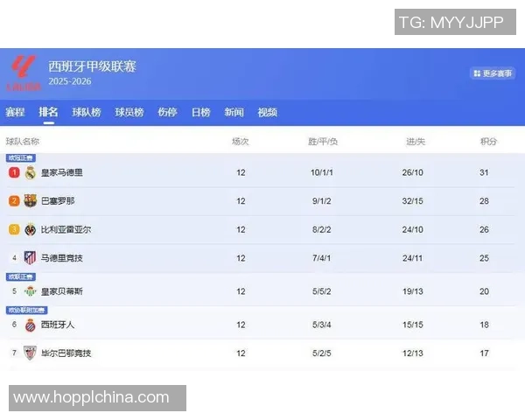The width and height of the screenshot is (525, 420).
Task: Click the 进/失 column header
Action: tap(416, 142)
